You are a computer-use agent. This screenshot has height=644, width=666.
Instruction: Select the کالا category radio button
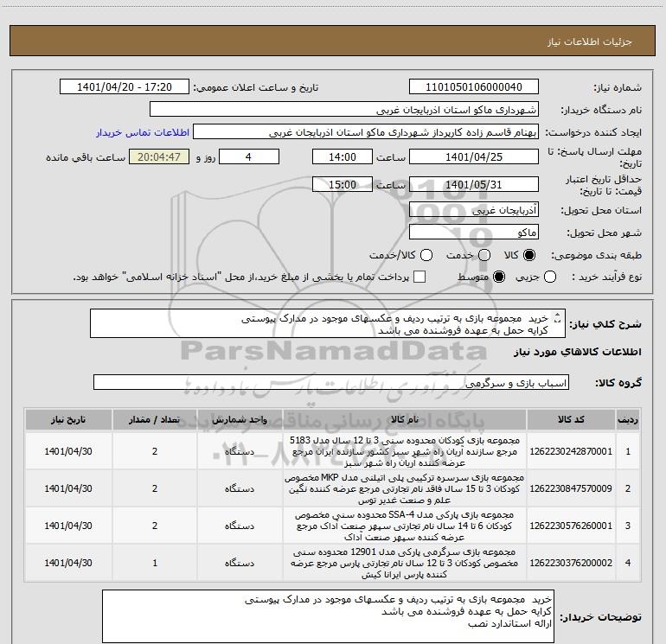tap(529, 255)
